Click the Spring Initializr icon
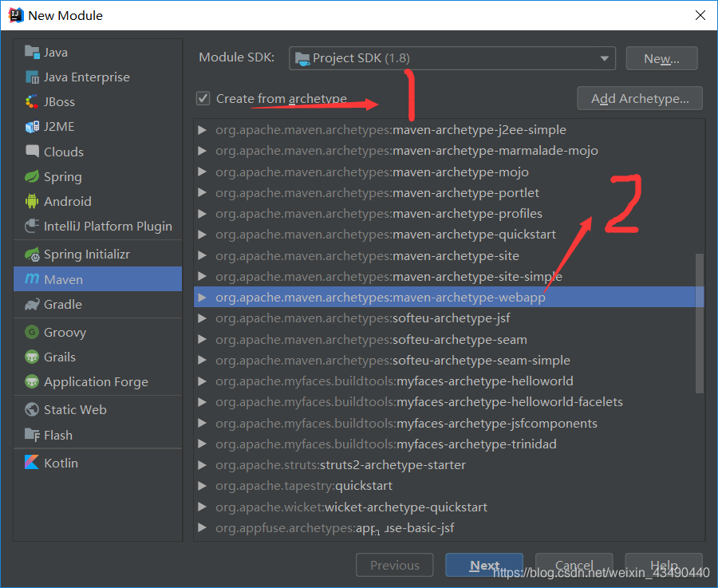Viewport: 718px width, 588px height. click(32, 255)
